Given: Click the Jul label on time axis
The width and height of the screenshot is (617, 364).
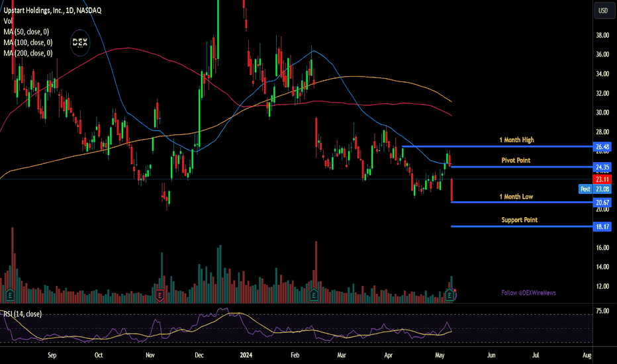Looking at the screenshot, I should click(x=536, y=355).
